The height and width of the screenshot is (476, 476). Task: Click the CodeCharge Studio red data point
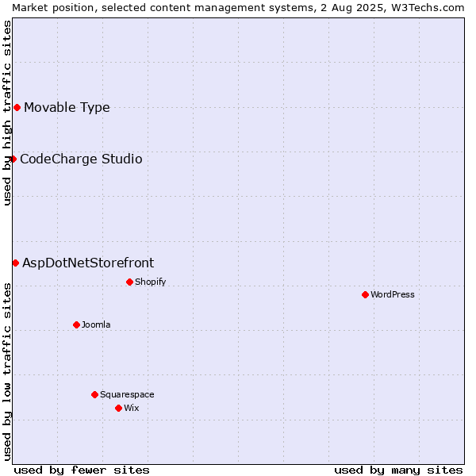point(13,159)
